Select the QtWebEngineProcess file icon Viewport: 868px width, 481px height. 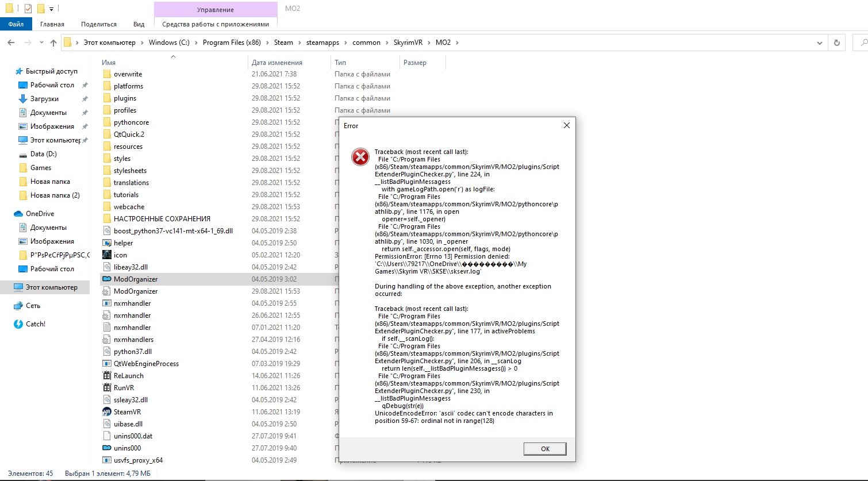(106, 364)
